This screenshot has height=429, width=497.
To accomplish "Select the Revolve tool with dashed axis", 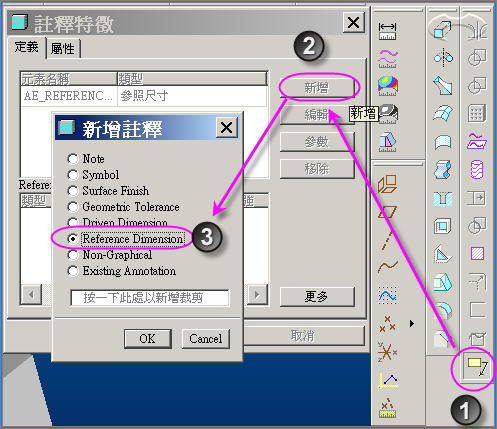I will click(x=443, y=58).
